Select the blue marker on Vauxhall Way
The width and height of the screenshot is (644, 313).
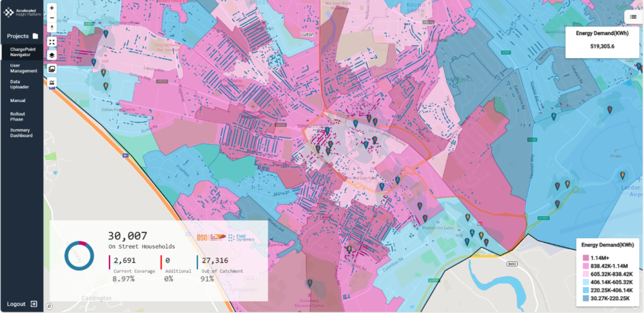click(553, 117)
